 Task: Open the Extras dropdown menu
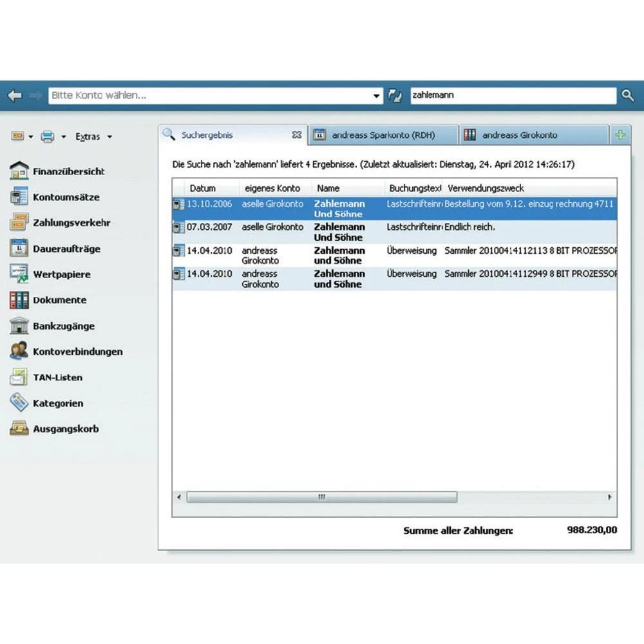93,137
